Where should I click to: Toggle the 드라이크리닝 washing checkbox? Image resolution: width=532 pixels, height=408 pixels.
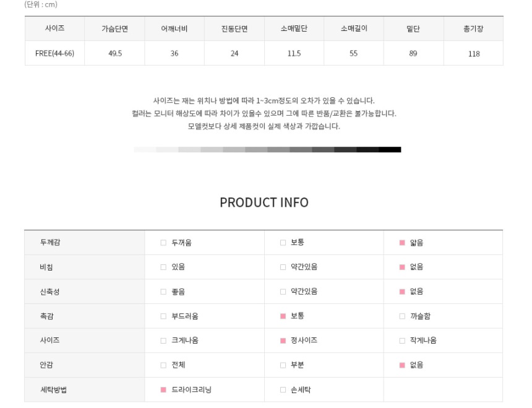163,389
